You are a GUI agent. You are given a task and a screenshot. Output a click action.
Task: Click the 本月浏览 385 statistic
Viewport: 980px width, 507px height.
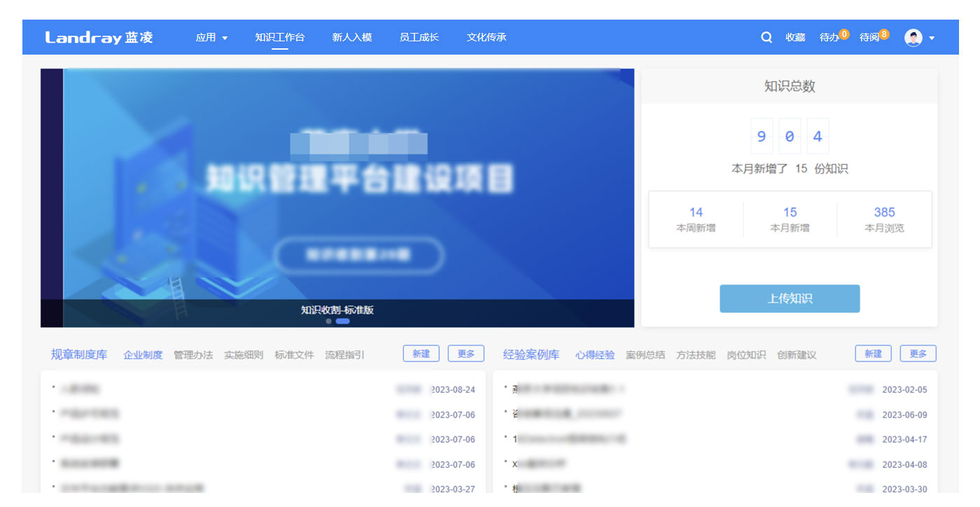tap(884, 219)
